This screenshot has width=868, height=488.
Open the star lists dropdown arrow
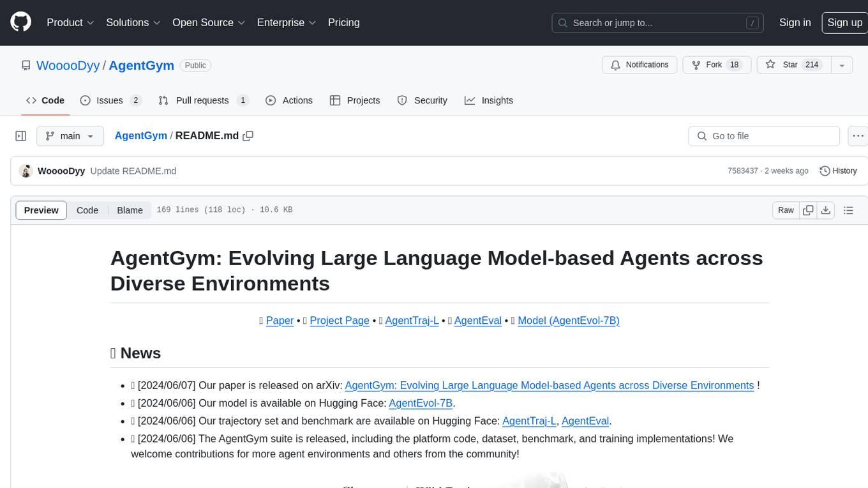click(842, 65)
